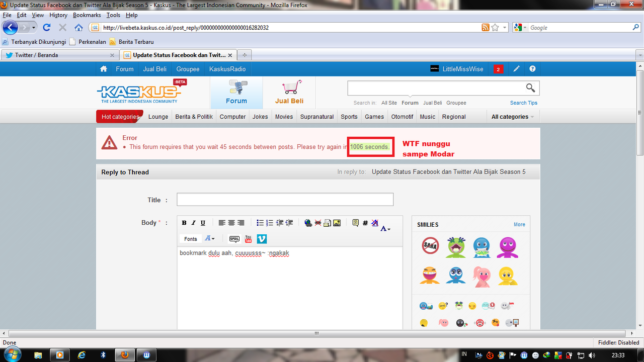This screenshot has width=644, height=362.
Task: Toggle bold formatting in post editor
Action: click(184, 223)
